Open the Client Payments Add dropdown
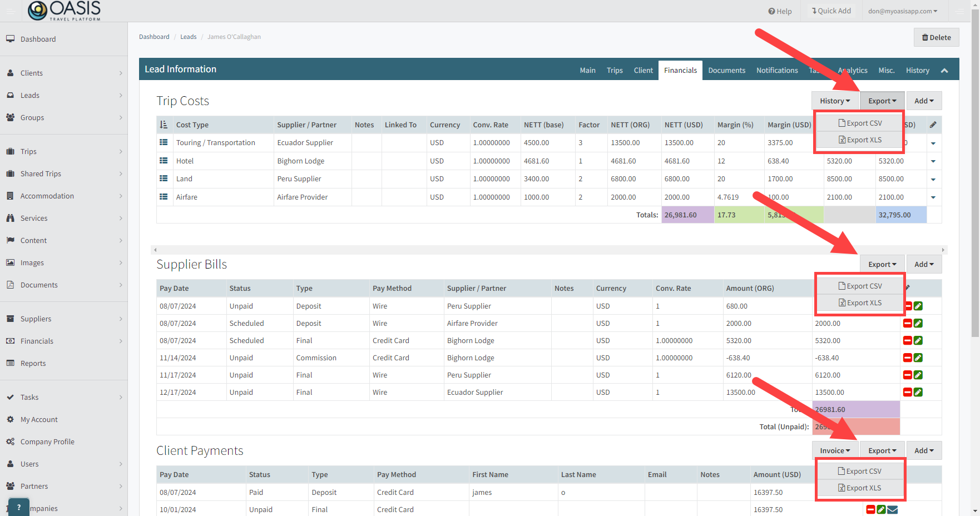The image size is (980, 516). [924, 450]
